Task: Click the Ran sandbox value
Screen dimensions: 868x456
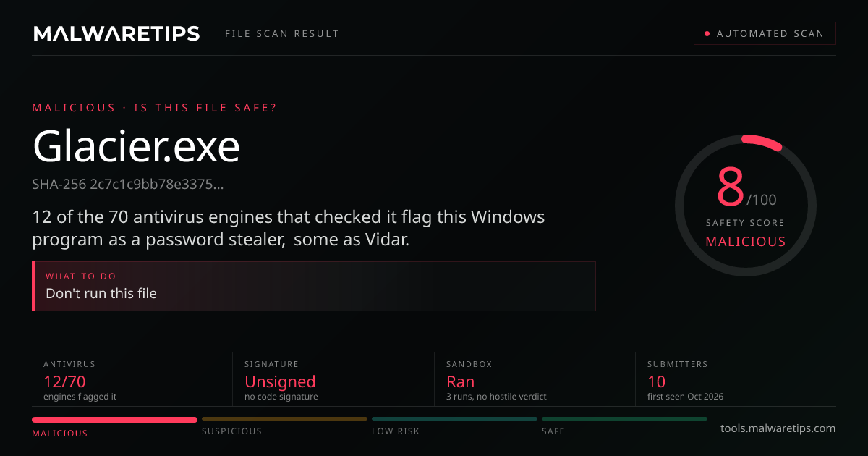Action: [461, 381]
